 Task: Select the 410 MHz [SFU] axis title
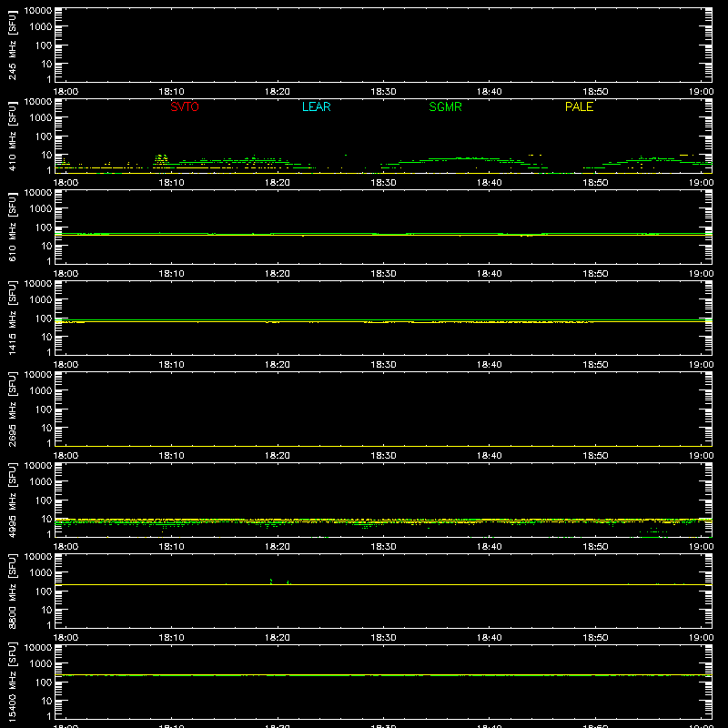click(x=12, y=136)
